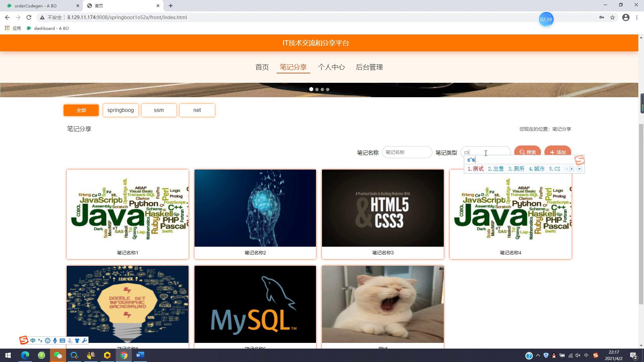Toggle Sogou IME punctuation mode
644x362 pixels.
40,341
